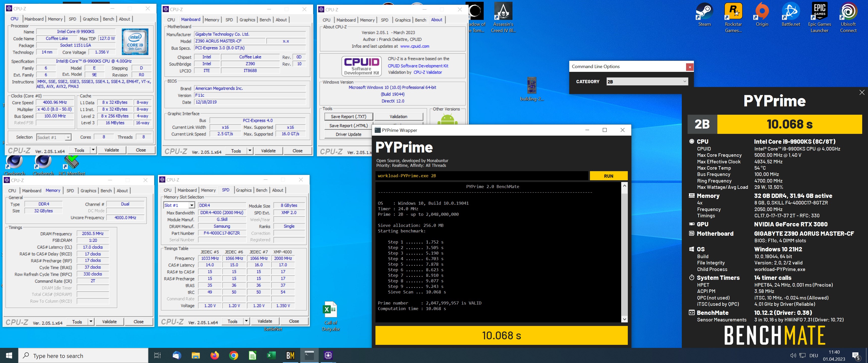Open Google Chrome from the taskbar
Image resolution: width=868 pixels, height=363 pixels.
pyautogui.click(x=233, y=355)
